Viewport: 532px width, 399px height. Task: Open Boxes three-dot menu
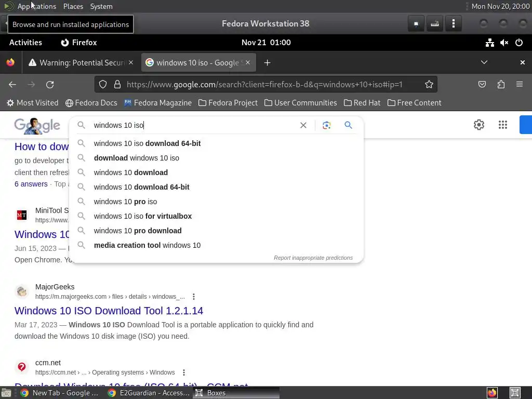[453, 24]
